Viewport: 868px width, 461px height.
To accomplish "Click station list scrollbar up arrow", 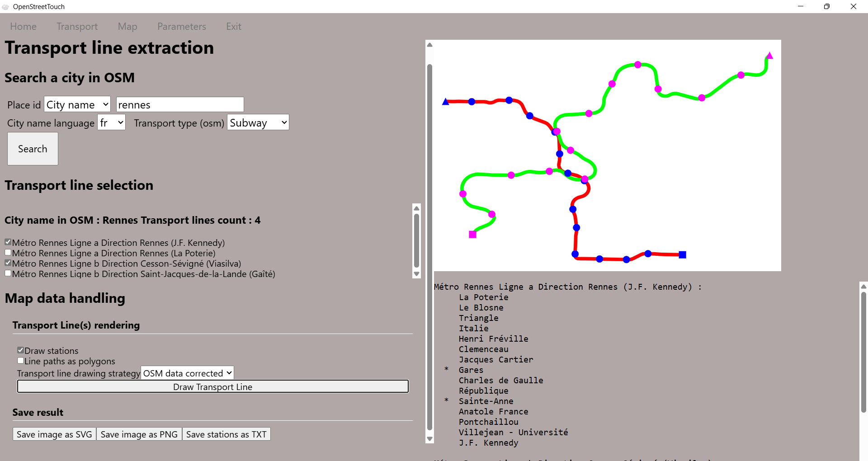I will tap(863, 287).
